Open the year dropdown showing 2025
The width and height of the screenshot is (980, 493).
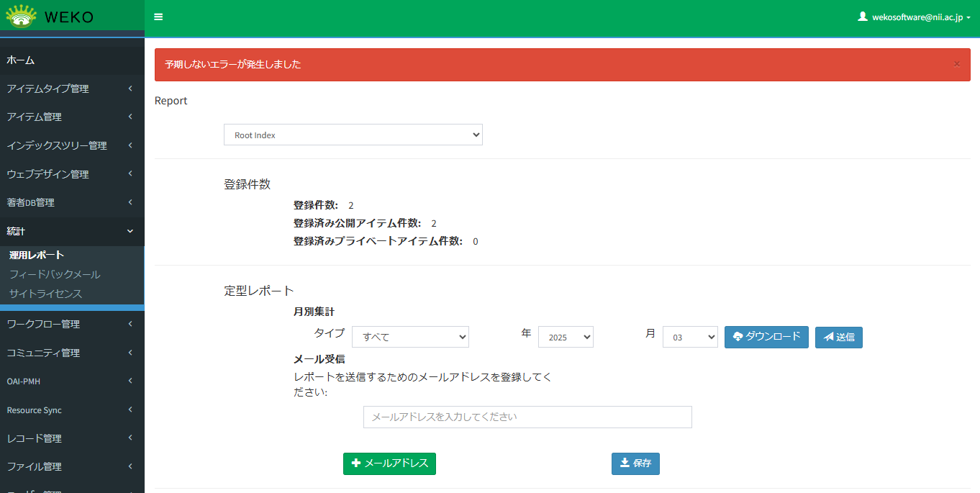(566, 337)
